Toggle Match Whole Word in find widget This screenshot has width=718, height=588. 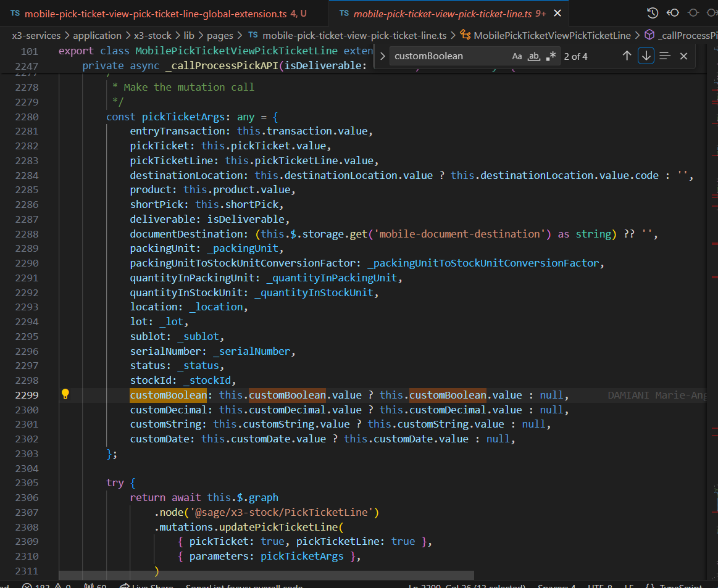(534, 56)
